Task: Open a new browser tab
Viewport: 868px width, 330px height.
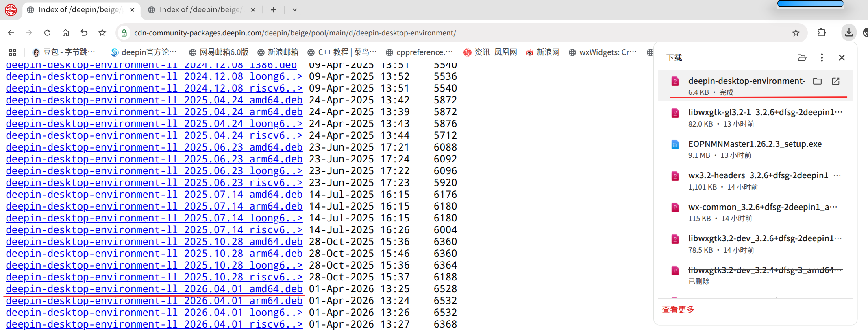Action: [273, 10]
